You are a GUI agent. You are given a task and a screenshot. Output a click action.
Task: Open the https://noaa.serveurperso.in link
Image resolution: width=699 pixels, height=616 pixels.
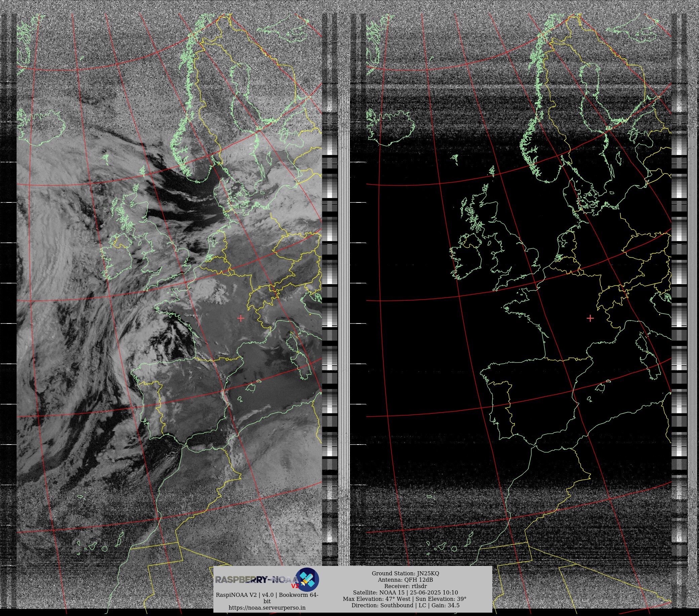pos(267,608)
